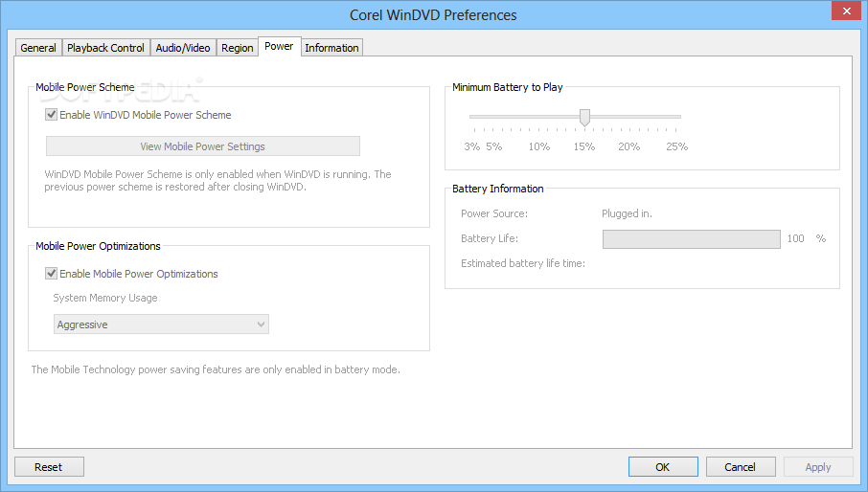Click the Power tab
This screenshot has width=868, height=492.
279,47
